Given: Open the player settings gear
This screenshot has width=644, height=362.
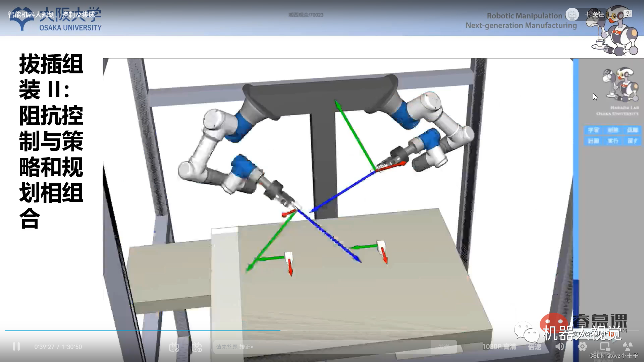Looking at the screenshot, I should [x=582, y=347].
